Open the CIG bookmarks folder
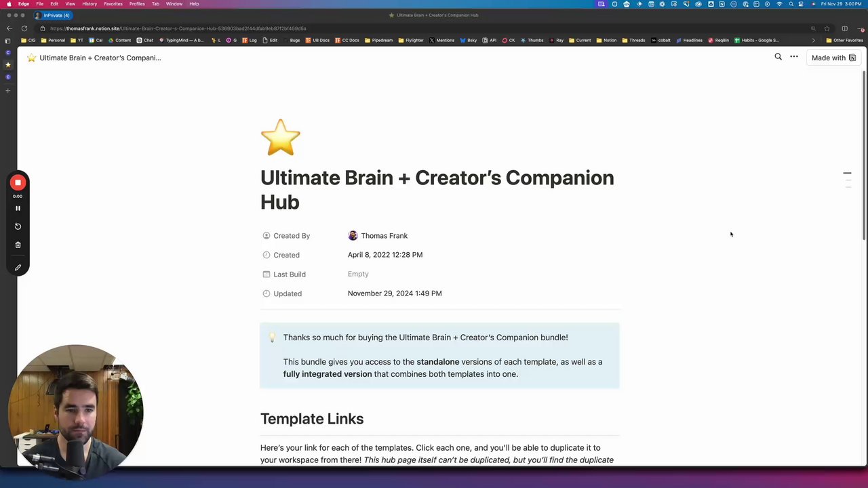Screen dimensions: 868x488 click(x=28, y=40)
